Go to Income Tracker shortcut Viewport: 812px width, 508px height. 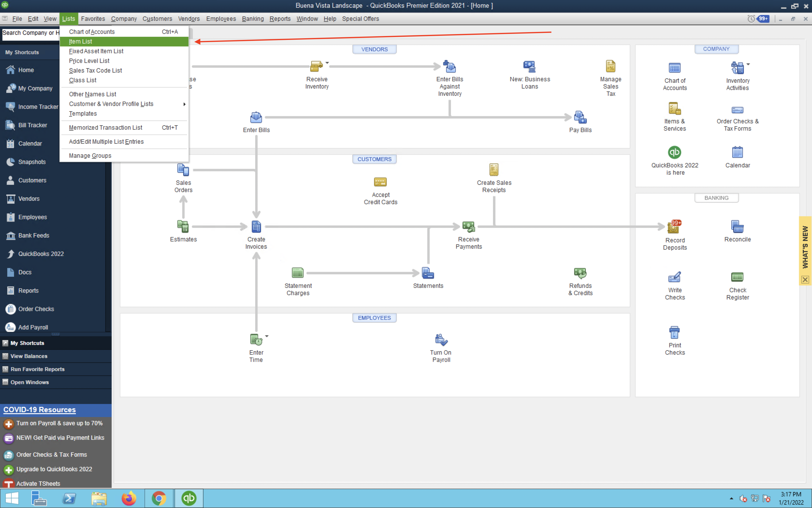click(32, 107)
